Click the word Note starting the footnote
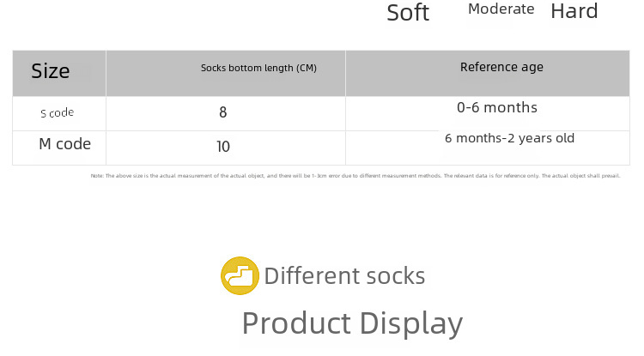 point(96,176)
